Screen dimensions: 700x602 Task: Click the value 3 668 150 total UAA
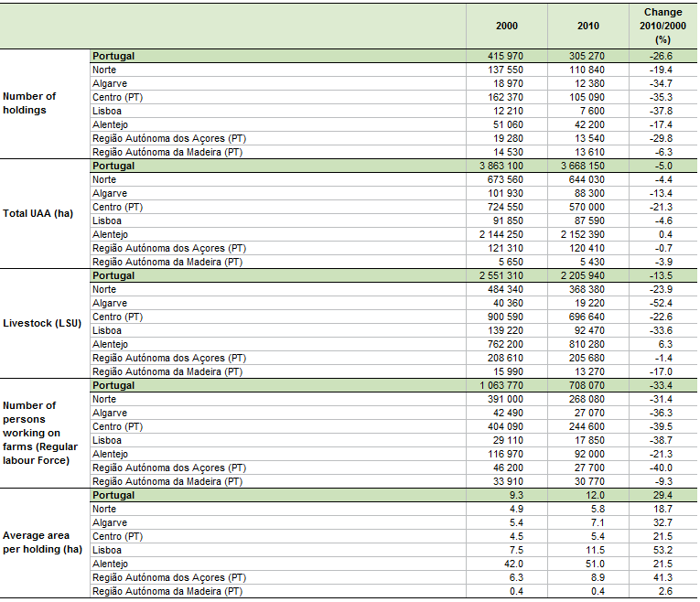click(583, 166)
